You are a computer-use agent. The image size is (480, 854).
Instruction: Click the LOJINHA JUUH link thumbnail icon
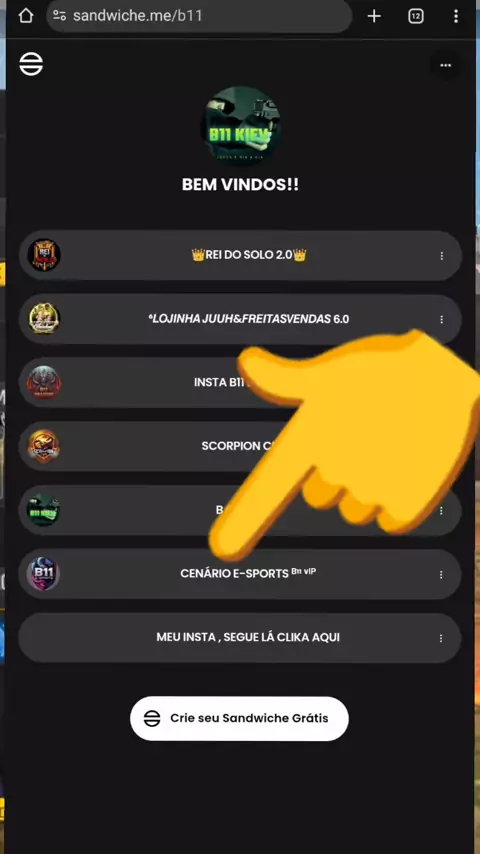[44, 319]
